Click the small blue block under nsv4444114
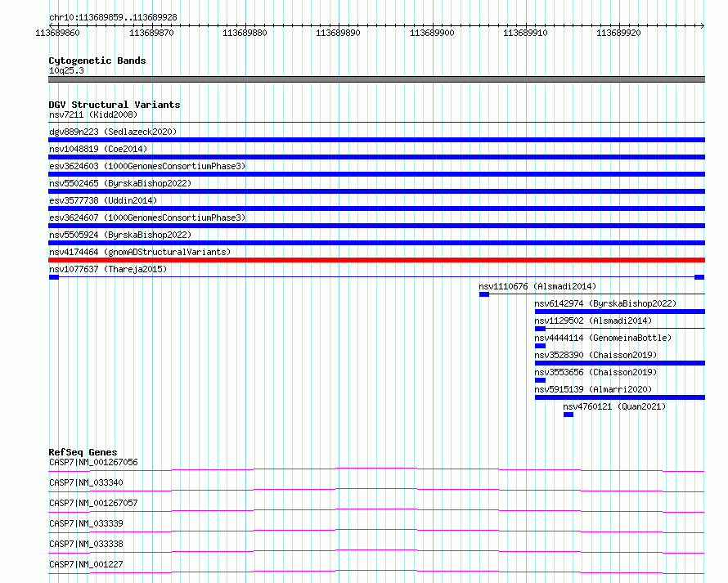This screenshot has height=583, width=728. [x=540, y=346]
